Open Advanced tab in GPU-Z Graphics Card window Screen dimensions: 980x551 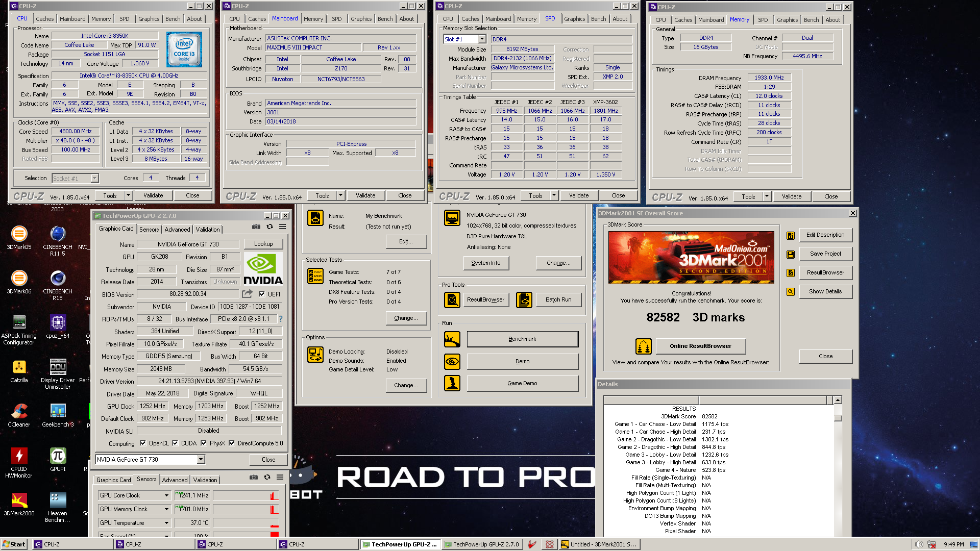(x=177, y=230)
